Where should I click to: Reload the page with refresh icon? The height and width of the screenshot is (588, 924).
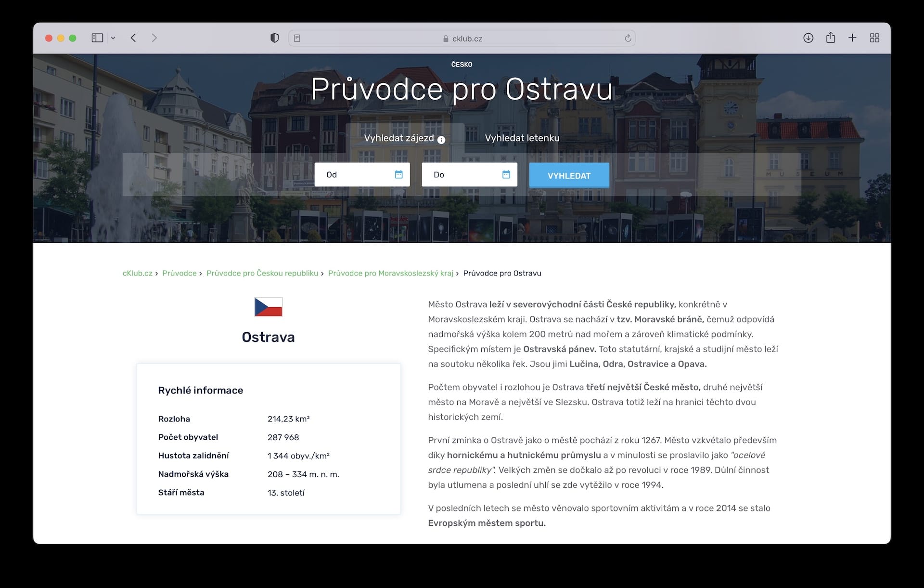pyautogui.click(x=628, y=38)
